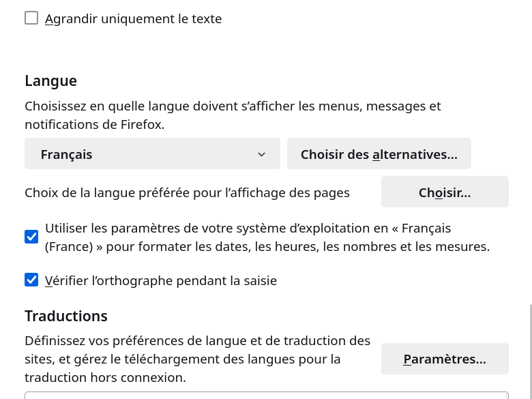
Task: Enable the Agrandir uniquement le texte checkbox
Action: (31, 18)
